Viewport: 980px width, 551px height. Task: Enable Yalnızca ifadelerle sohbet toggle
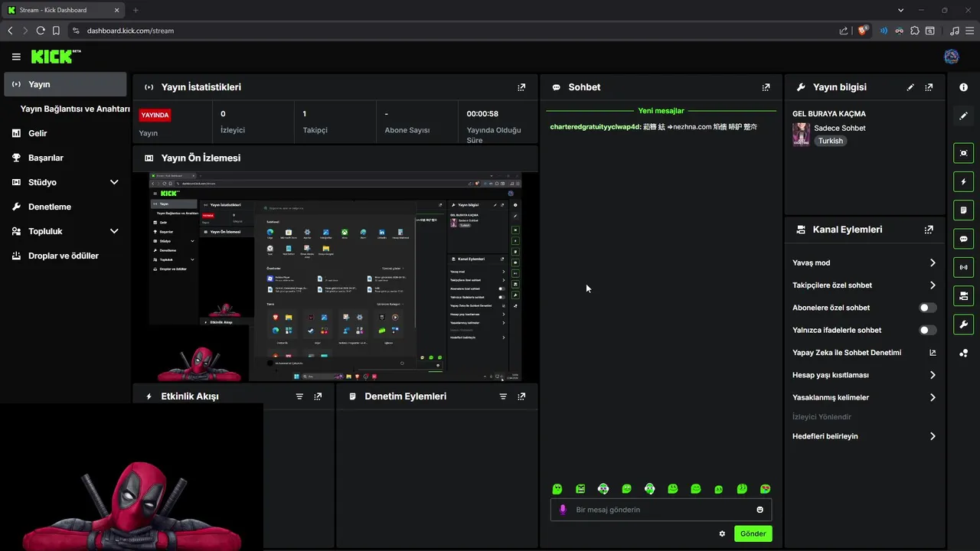pos(927,330)
